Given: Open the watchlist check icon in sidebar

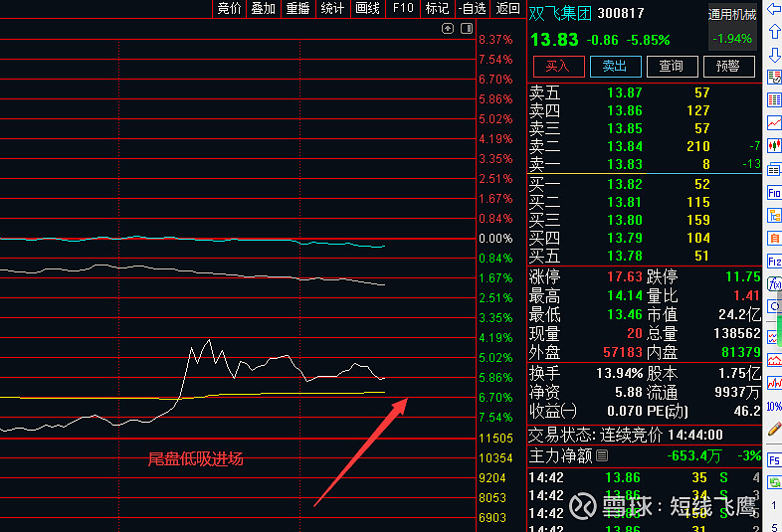Looking at the screenshot, I should [x=774, y=78].
